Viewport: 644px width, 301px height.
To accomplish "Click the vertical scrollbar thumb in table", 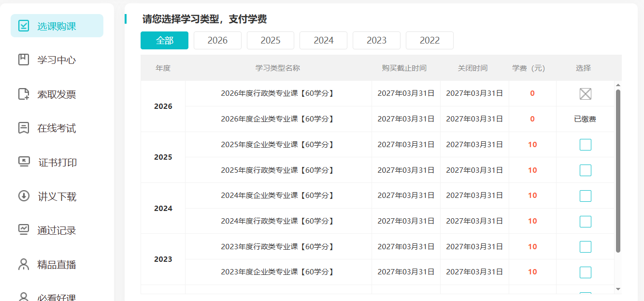I will click(618, 171).
